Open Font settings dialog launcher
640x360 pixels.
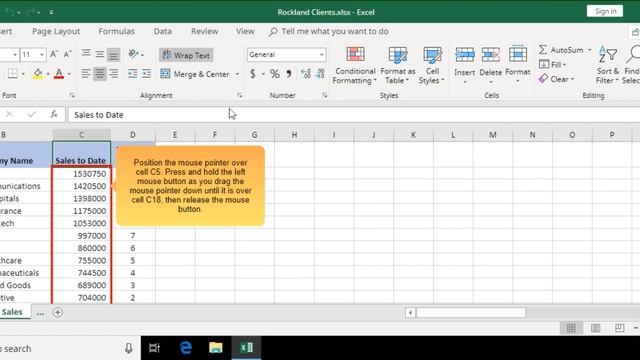click(x=72, y=96)
